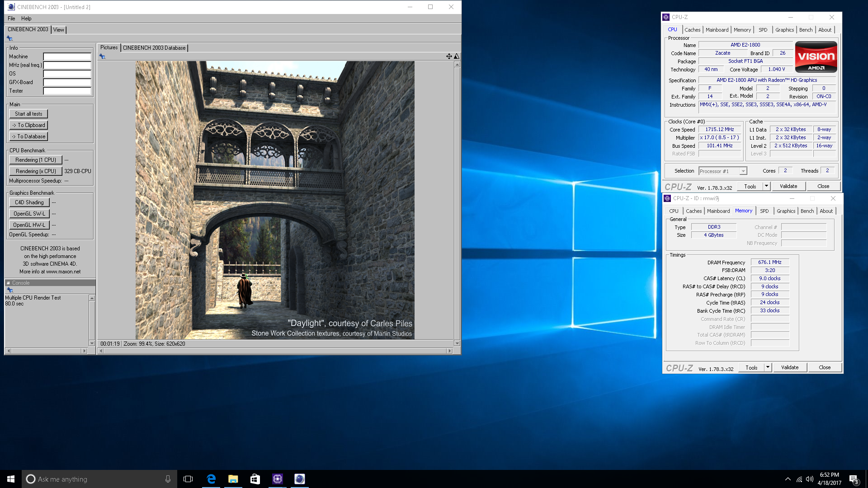Open the Caches tab in upper CPU-Z
868x488 pixels.
[x=692, y=30]
